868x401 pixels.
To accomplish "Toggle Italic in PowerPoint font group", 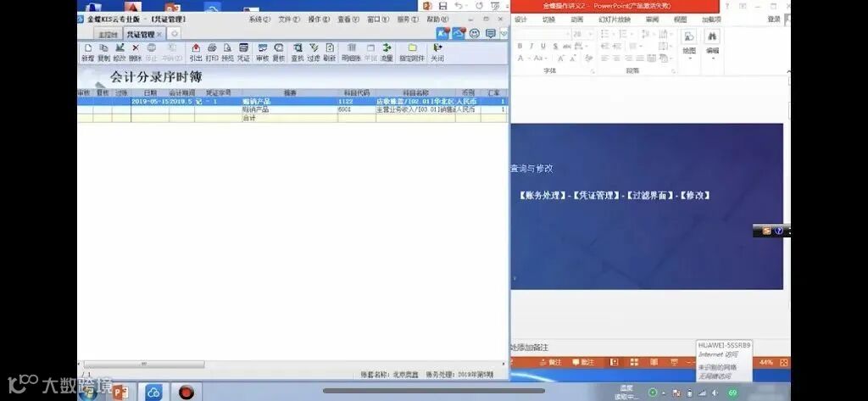I will click(x=531, y=46).
